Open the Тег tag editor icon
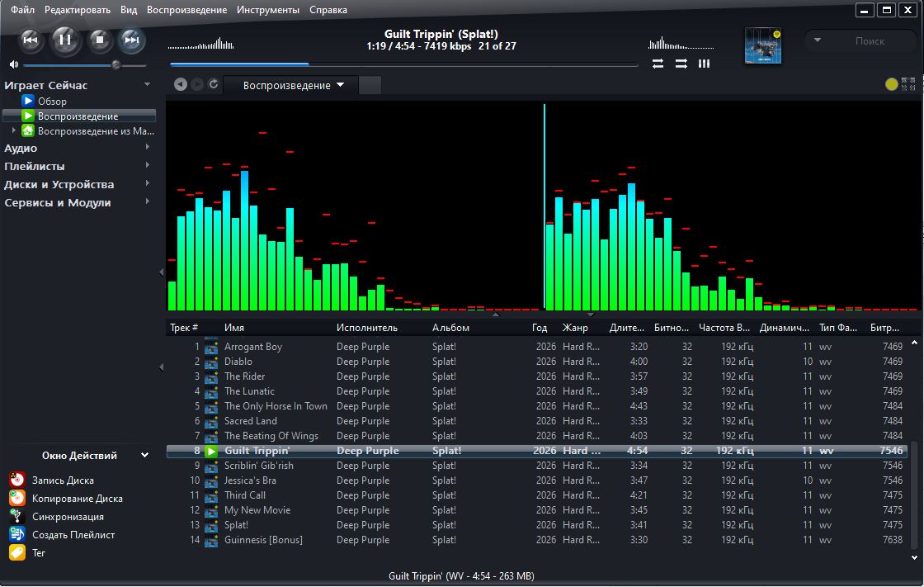 click(17, 553)
